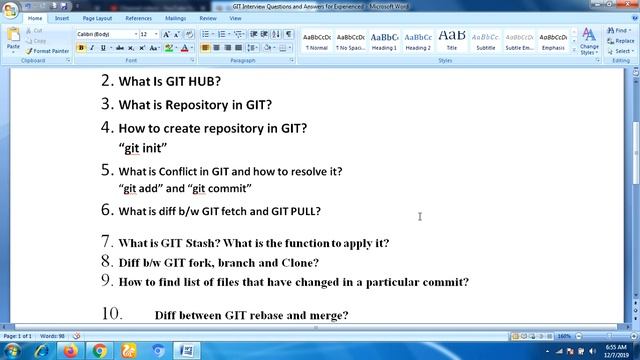Viewport: 640px width, 360px height.
Task: Click the Grow Font icon
Action: (x=166, y=35)
